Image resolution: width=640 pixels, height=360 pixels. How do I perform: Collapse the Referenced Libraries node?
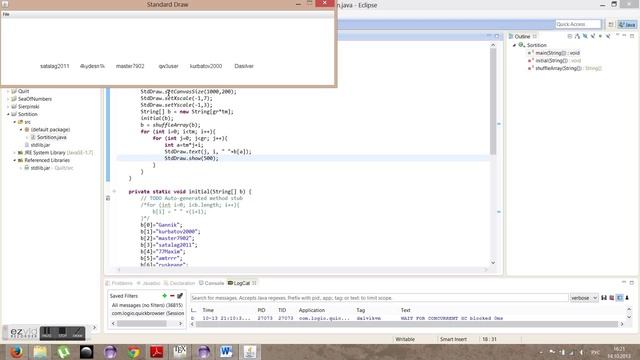pos(14,160)
